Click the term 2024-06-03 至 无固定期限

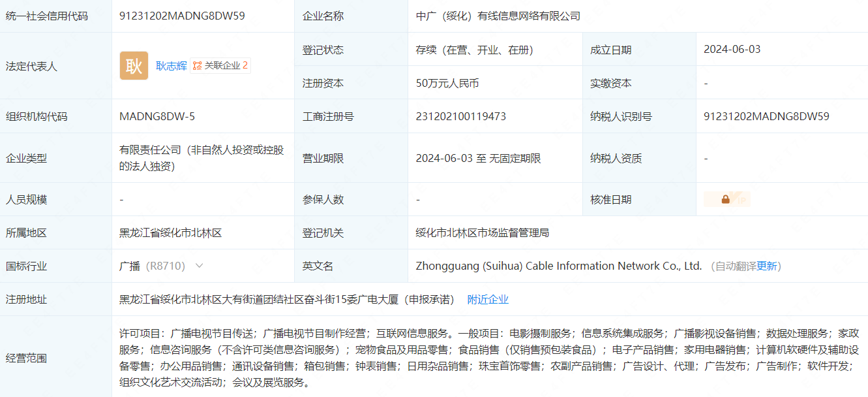[479, 159]
